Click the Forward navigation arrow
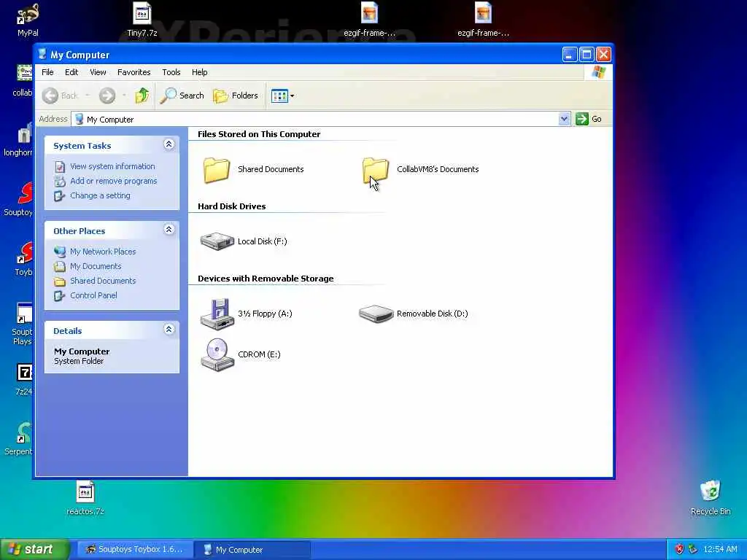 point(107,96)
